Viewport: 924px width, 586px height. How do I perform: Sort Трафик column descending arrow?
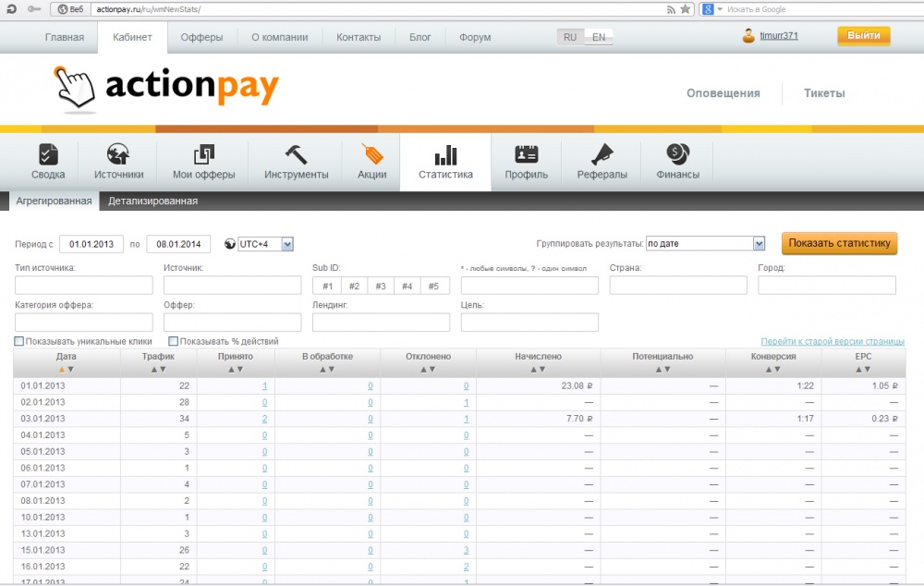[x=164, y=370]
